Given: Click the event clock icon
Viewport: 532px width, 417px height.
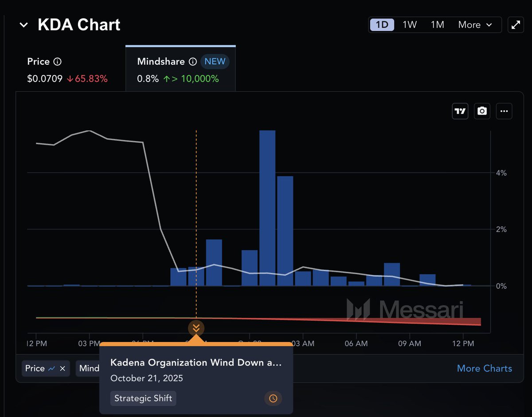Looking at the screenshot, I should click(x=273, y=398).
